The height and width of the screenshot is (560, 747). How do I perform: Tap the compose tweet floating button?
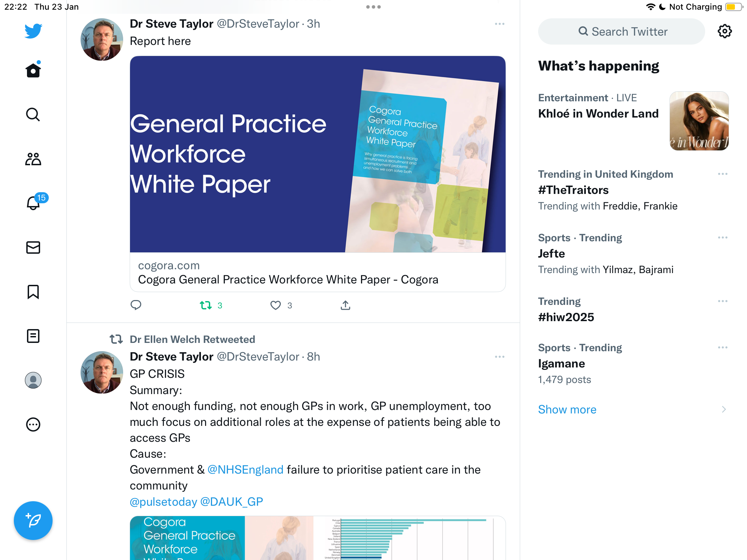pos(33,521)
